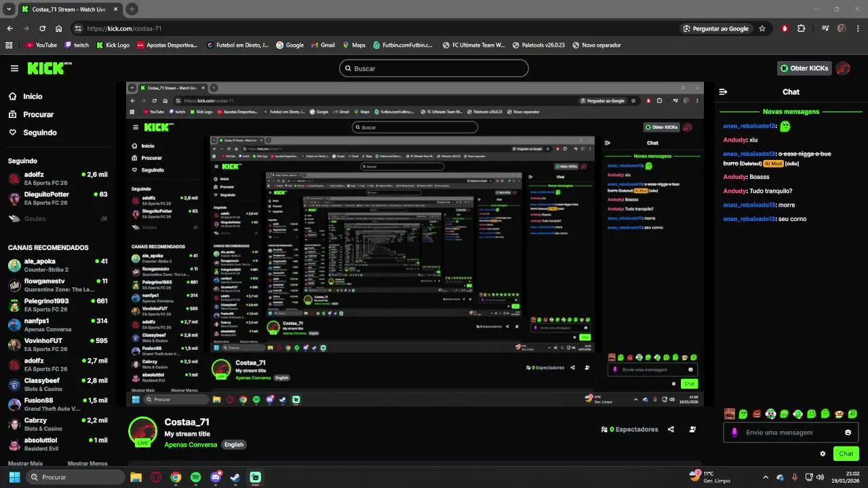Image resolution: width=868 pixels, height=488 pixels.
Task: Expand the list with Mostrar Mais
Action: click(25, 464)
